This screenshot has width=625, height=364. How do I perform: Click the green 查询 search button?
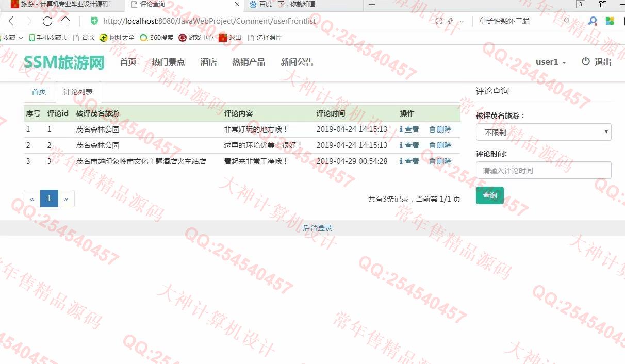point(490,195)
